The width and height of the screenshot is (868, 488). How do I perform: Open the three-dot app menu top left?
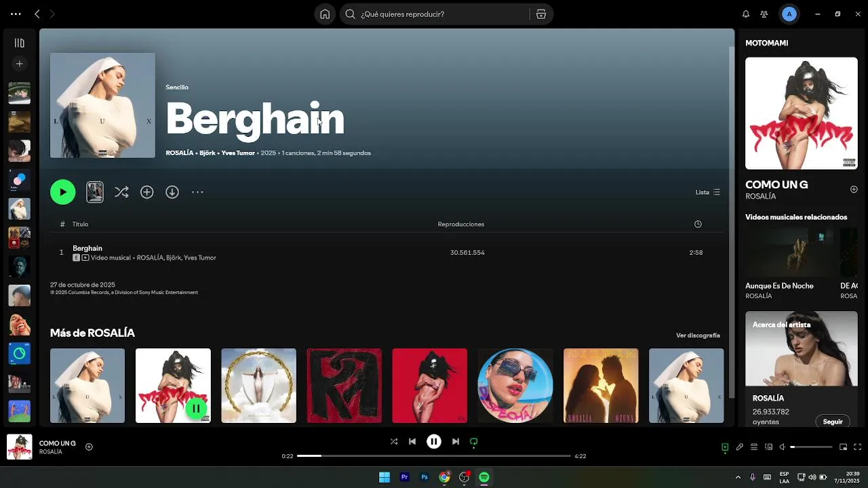tap(16, 14)
